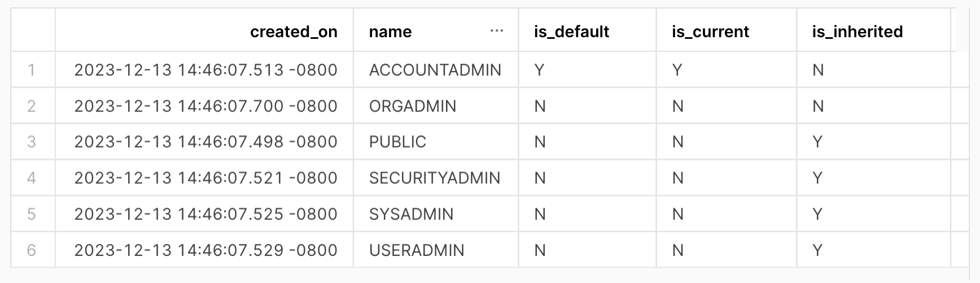Click ACCOUNTADMIN's is_current Y value
The width and height of the screenshot is (980, 283).
677,70
